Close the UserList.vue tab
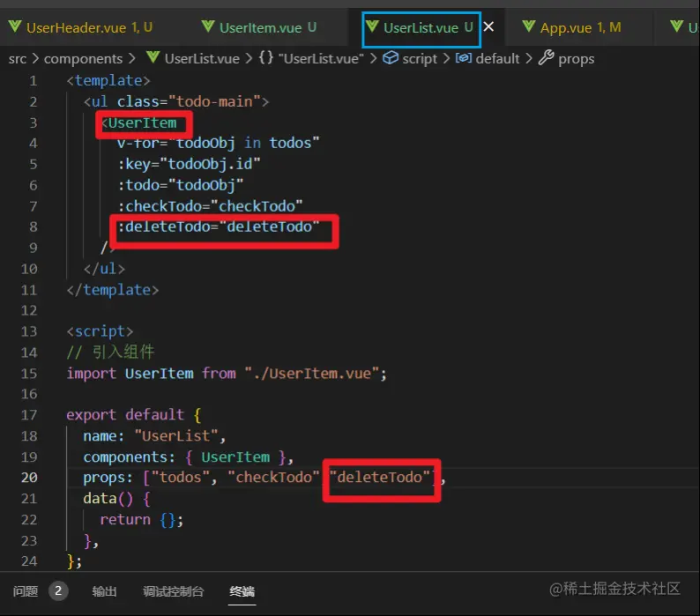 [488, 26]
